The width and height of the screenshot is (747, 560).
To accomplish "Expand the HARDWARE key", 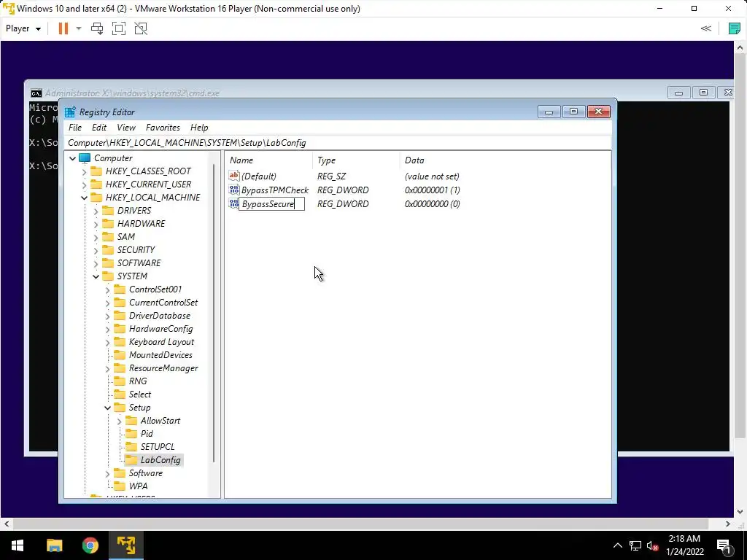I will (x=96, y=224).
